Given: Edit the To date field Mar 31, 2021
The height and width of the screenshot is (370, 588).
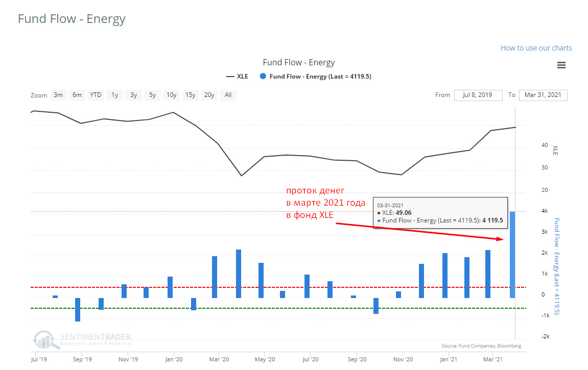Looking at the screenshot, I should tap(543, 95).
